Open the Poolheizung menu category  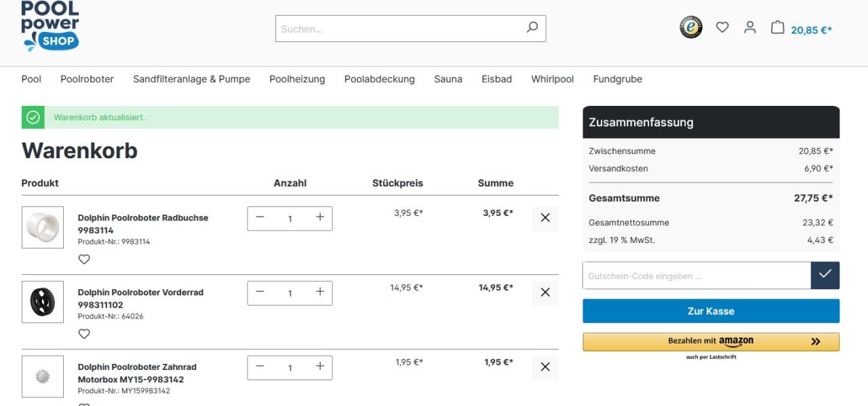pos(297,79)
